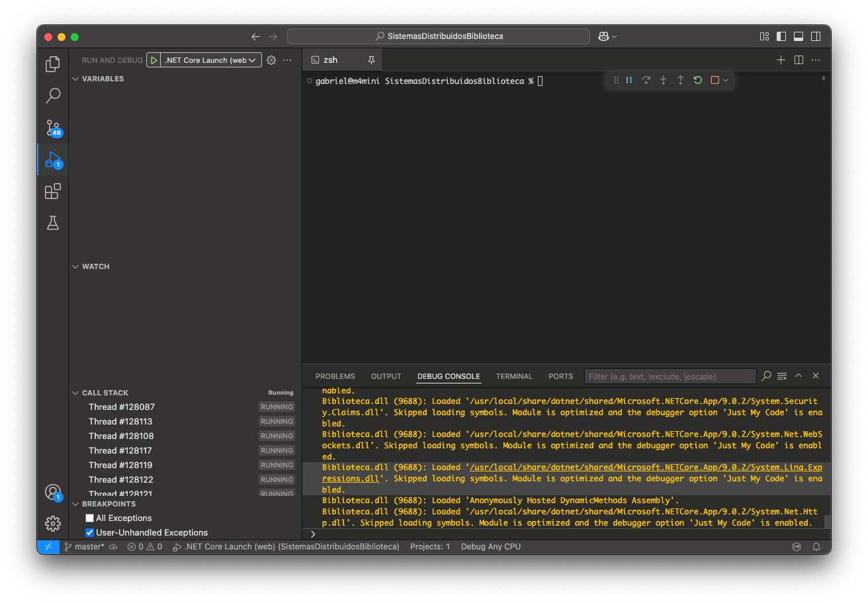Switch to the Problems panel tab
This screenshot has height=603, width=868.
(x=335, y=376)
